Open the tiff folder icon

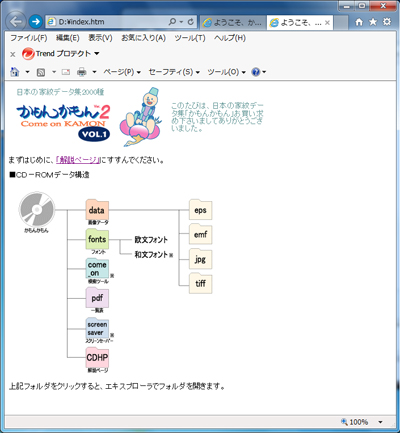[x=200, y=283]
